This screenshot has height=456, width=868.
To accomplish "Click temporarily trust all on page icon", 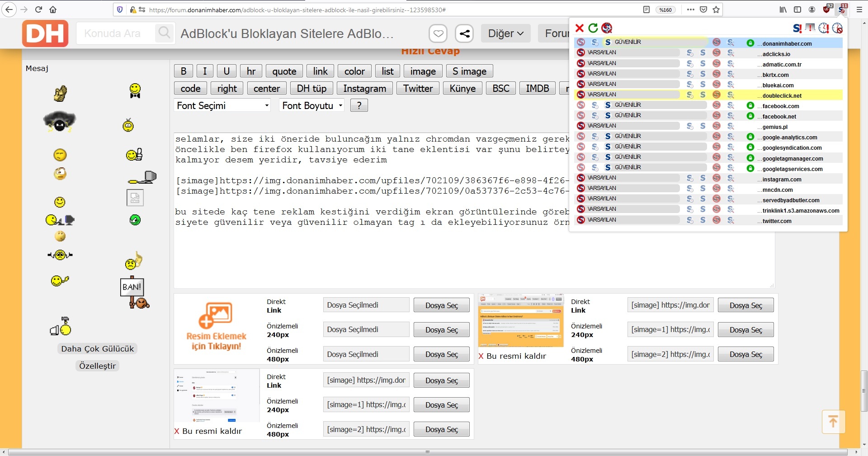I will coord(824,28).
